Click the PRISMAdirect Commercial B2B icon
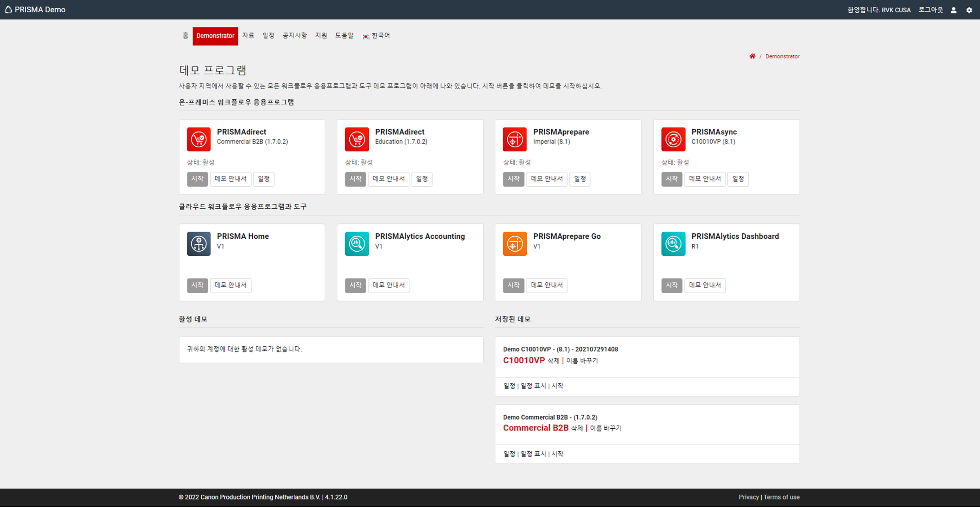 click(x=198, y=139)
